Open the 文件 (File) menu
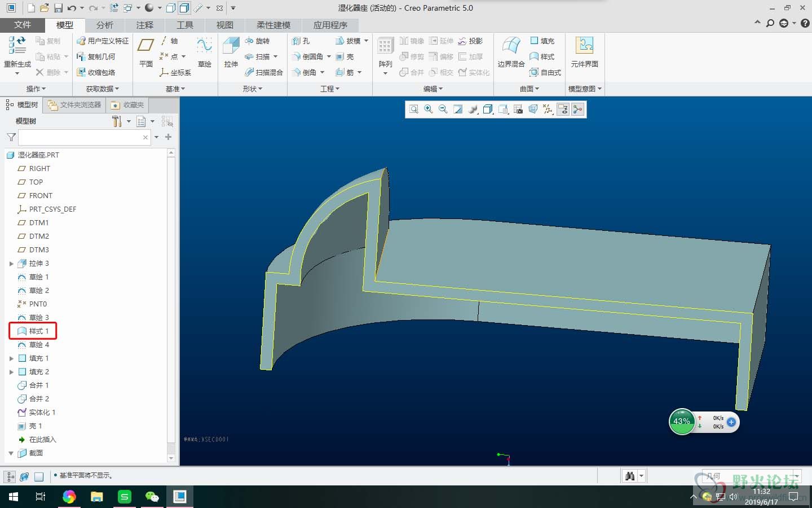The height and width of the screenshot is (508, 812). coord(23,25)
